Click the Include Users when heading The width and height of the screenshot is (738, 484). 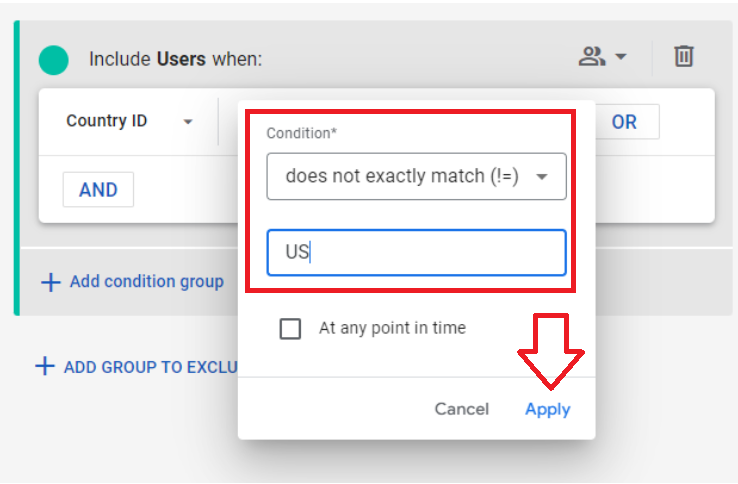click(176, 59)
